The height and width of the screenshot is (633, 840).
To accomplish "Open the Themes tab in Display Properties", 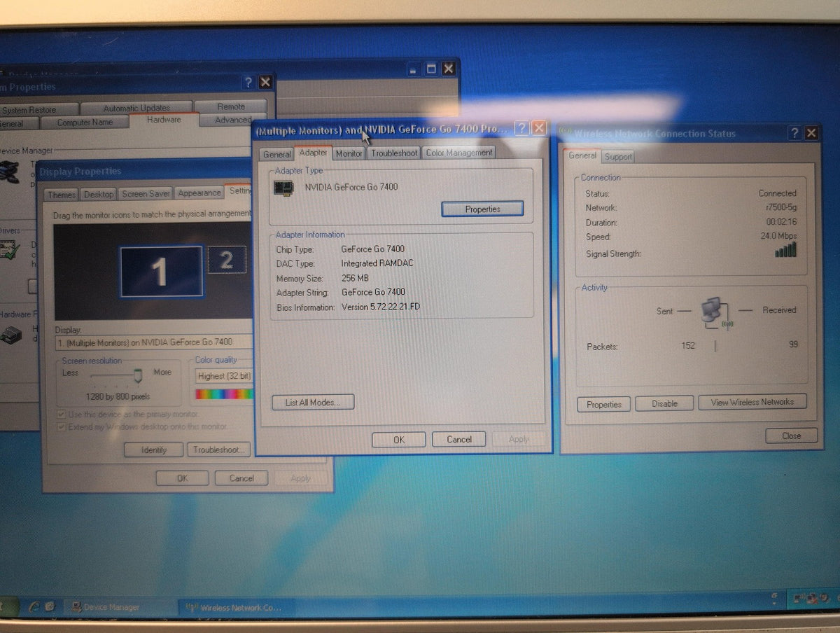I will 62,195.
